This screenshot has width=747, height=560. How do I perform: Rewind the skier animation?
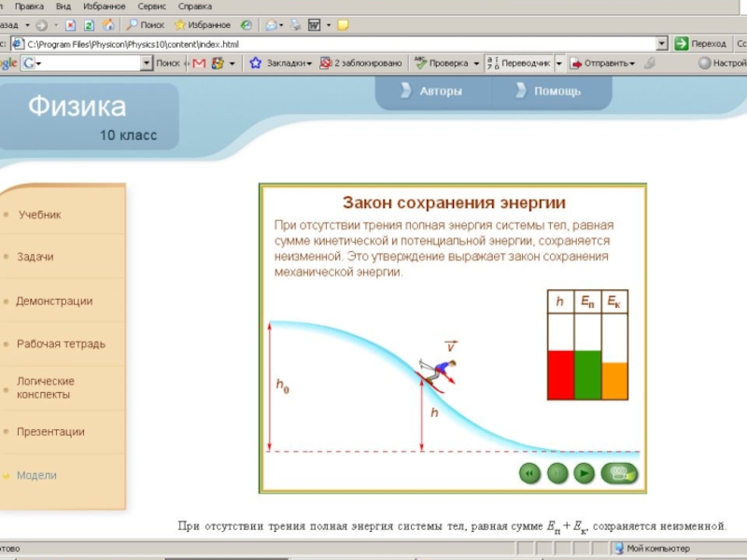click(529, 473)
